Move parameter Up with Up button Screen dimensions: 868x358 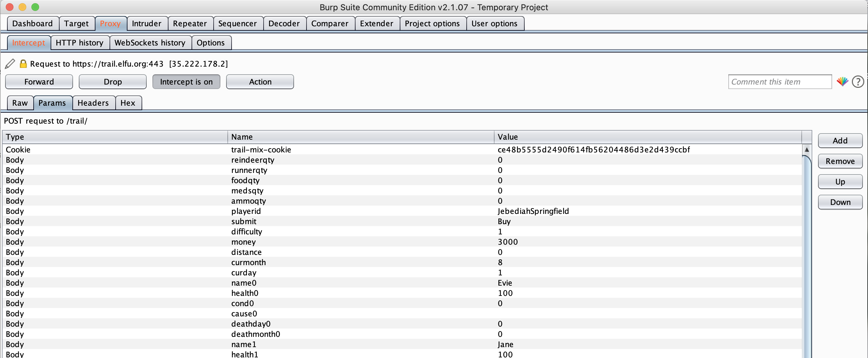point(840,182)
